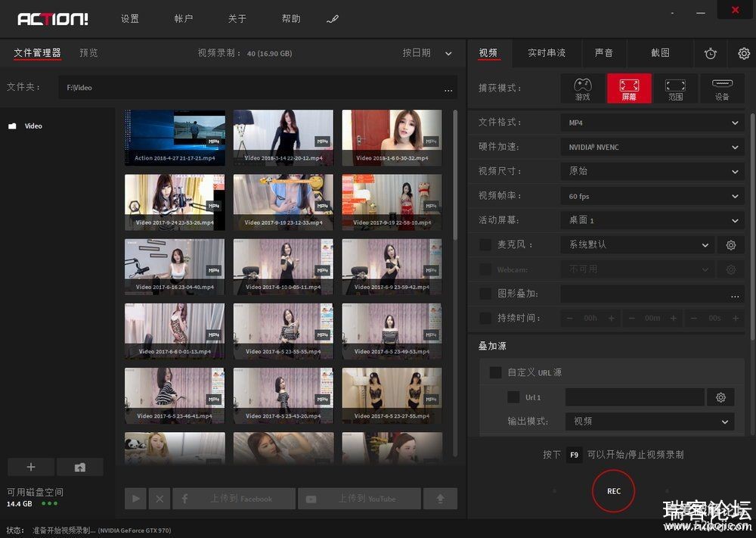Enable the 图形叠加 checkbox
Viewport: 756px width, 538px height.
click(x=485, y=294)
